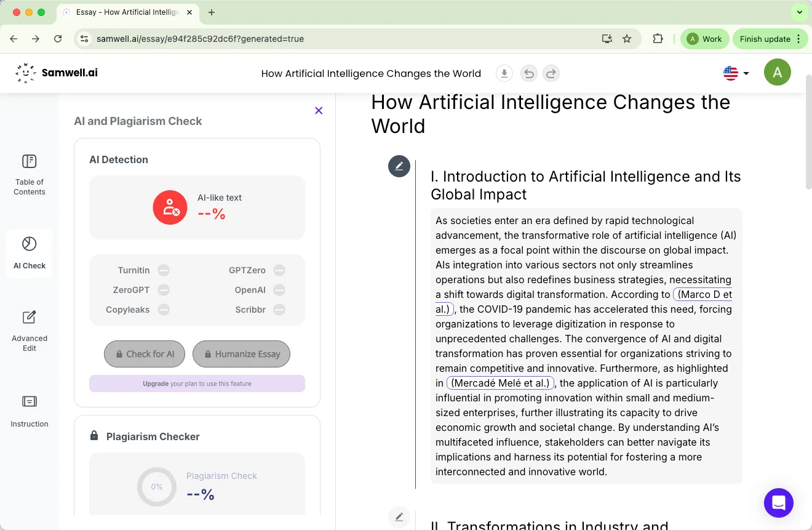Open the Chrome tab search dropdown
The height and width of the screenshot is (530, 812).
tap(799, 12)
